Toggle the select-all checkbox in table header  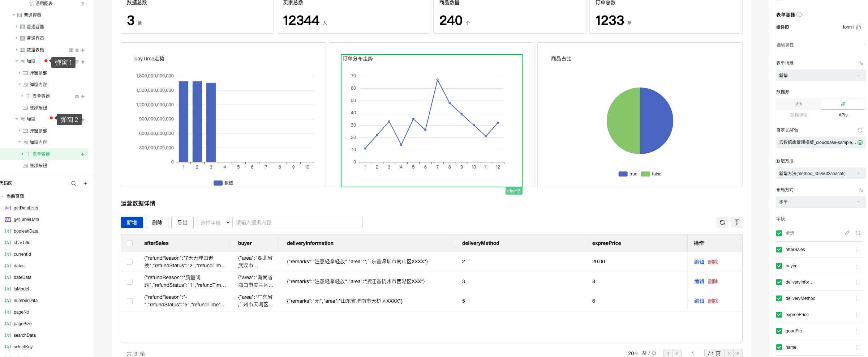pyautogui.click(x=130, y=243)
